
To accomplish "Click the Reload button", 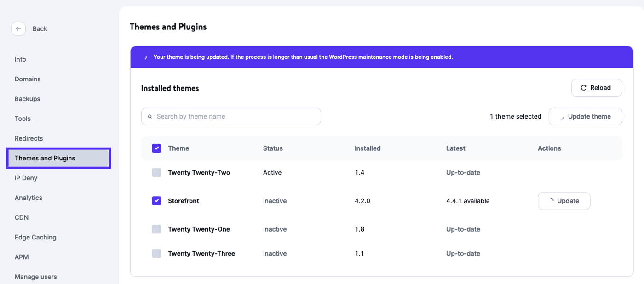I will 596,88.
